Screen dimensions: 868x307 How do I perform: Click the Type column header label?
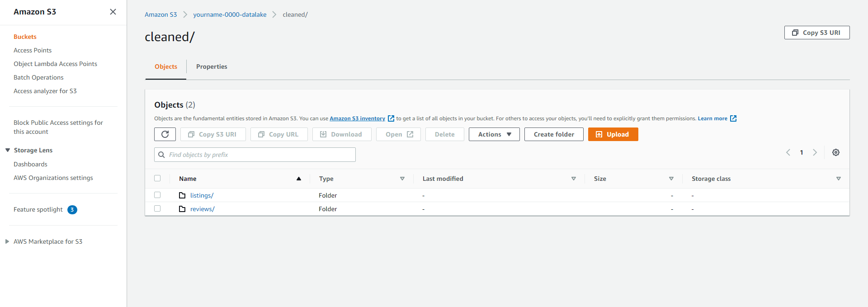point(326,179)
